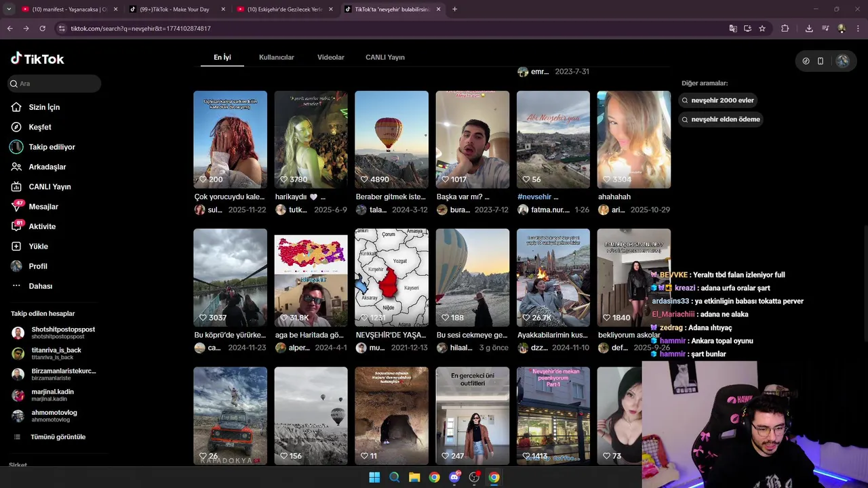Viewport: 868px width, 488px height.
Task: Open Nevşehir'de mekan puanlıyorum video
Action: (x=553, y=415)
